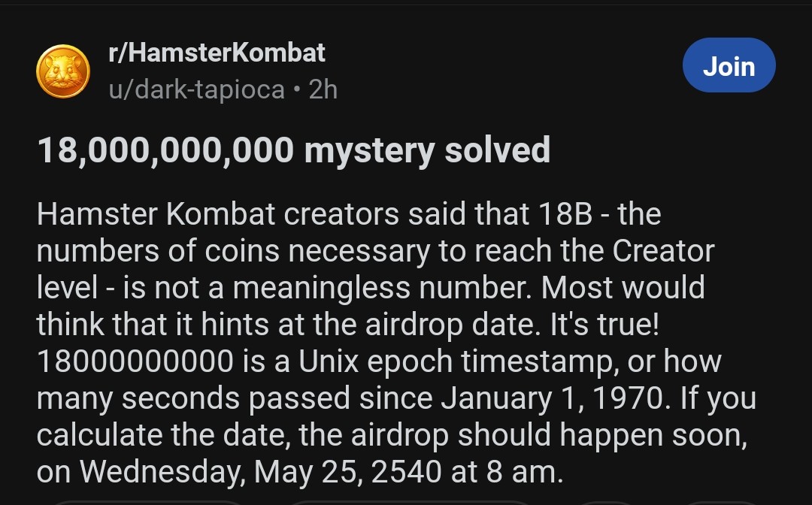Open the '18,000,000,000 mystery solved' post title
Image resolution: width=812 pixels, height=505 pixels.
[x=294, y=150]
